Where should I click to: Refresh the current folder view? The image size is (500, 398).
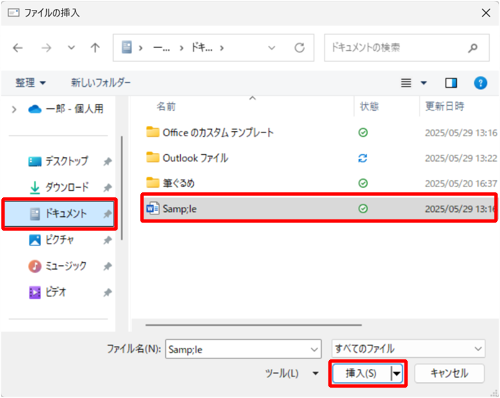pyautogui.click(x=299, y=48)
